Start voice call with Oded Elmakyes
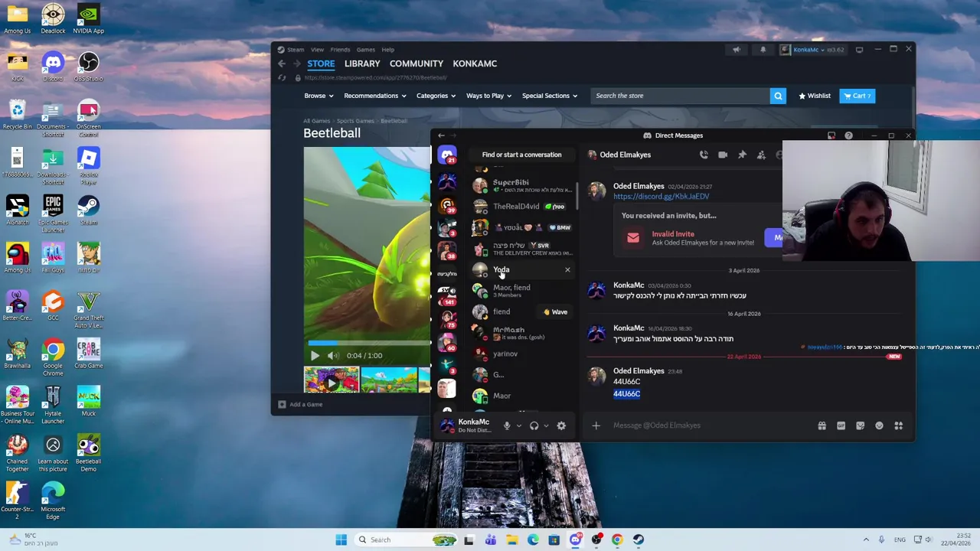The height and width of the screenshot is (551, 980). click(704, 155)
